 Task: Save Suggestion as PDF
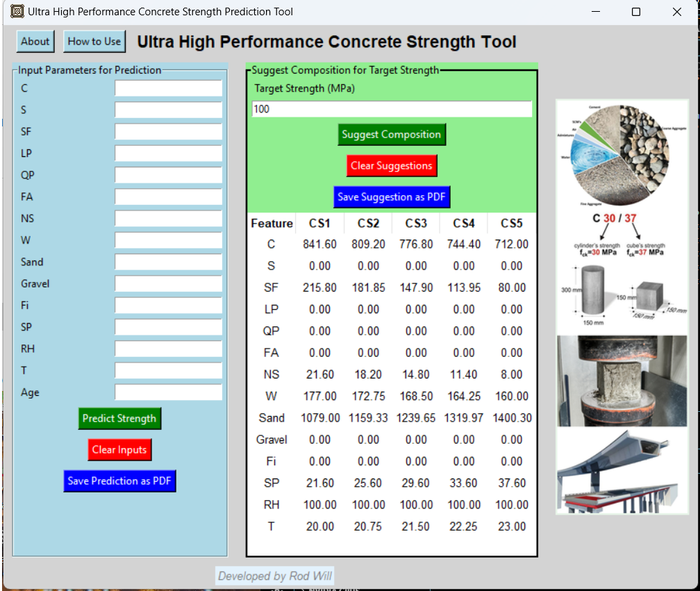click(392, 197)
